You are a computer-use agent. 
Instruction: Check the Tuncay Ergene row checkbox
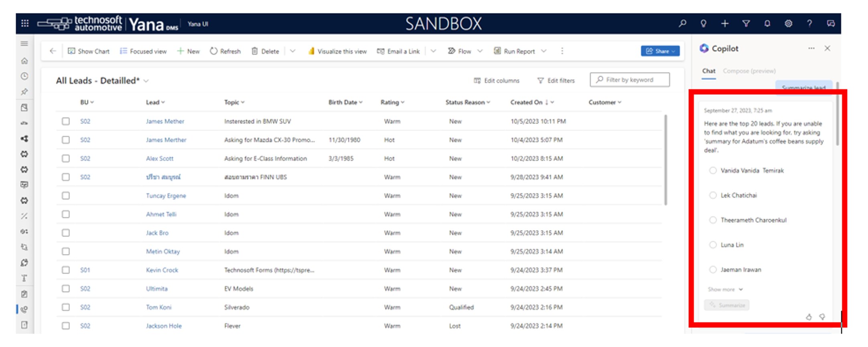pos(66,196)
